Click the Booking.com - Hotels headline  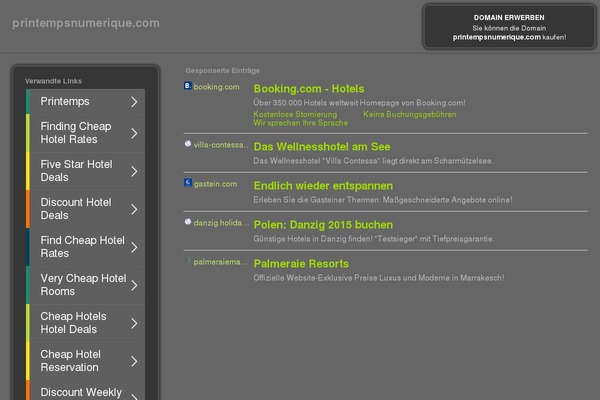[309, 89]
